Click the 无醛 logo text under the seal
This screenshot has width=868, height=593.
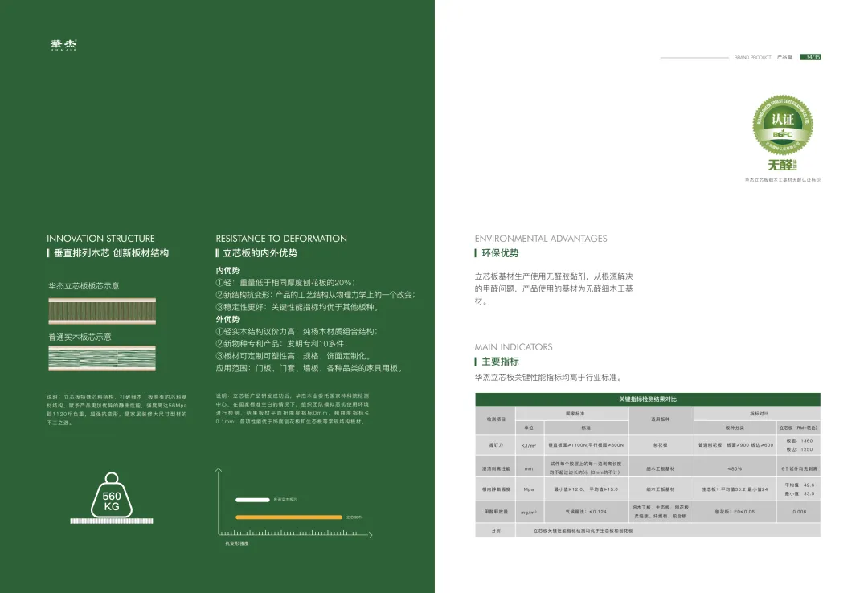pyautogui.click(x=782, y=165)
